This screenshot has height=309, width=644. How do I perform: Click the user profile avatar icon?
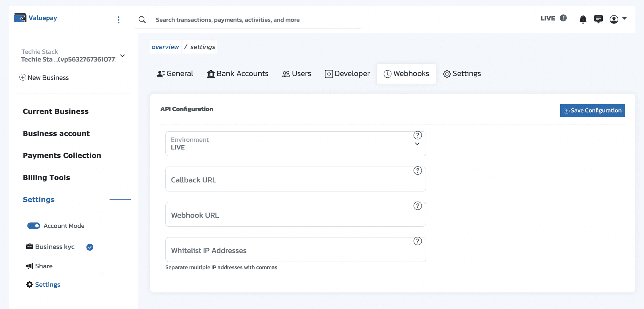614,19
